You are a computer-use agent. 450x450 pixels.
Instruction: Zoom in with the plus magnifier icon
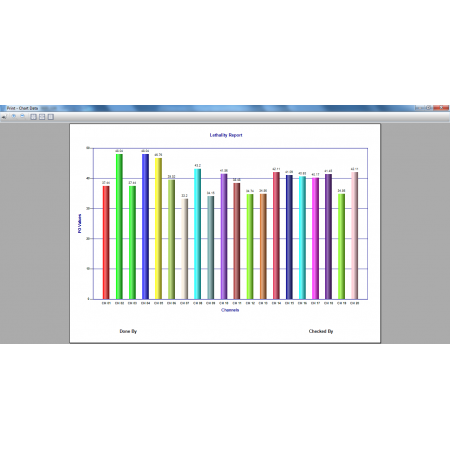[14, 117]
